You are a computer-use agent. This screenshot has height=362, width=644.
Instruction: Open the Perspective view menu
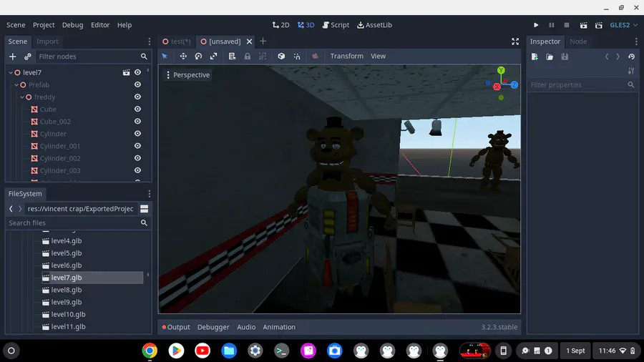coord(187,74)
